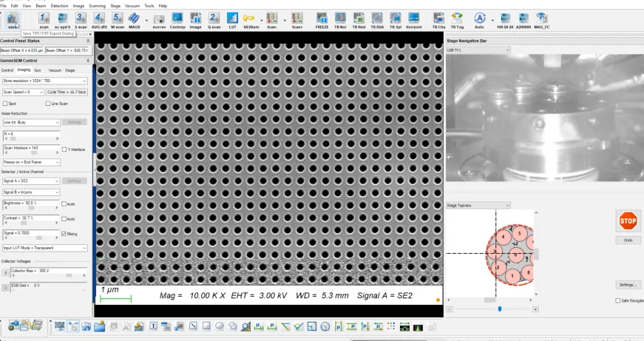Click the Undo button under STOP
The height and width of the screenshot is (341, 644).
pos(628,240)
